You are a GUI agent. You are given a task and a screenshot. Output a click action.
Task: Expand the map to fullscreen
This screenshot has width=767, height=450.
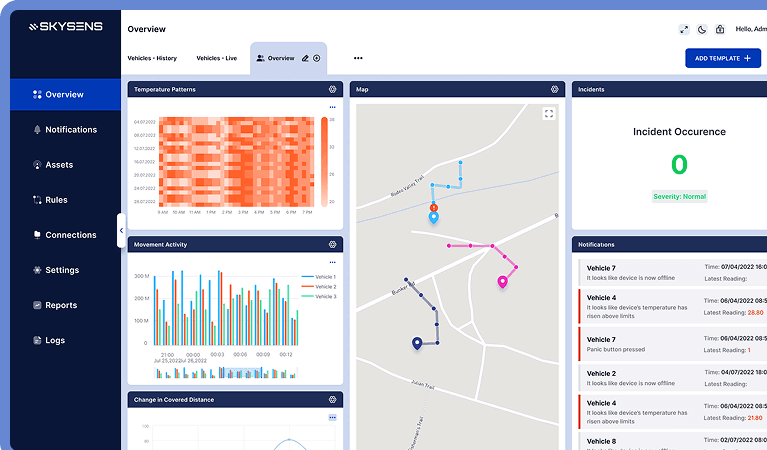pyautogui.click(x=548, y=114)
